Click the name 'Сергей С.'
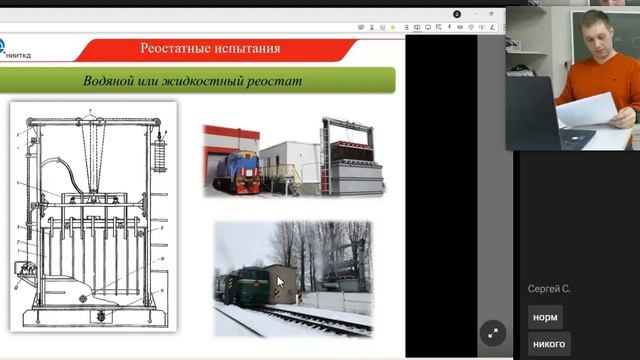 tap(549, 289)
